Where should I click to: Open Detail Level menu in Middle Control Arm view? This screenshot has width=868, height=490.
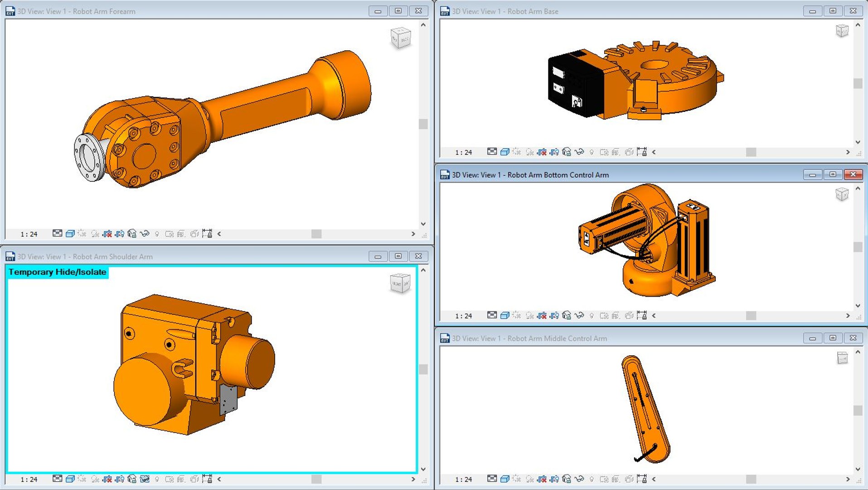[x=492, y=479]
